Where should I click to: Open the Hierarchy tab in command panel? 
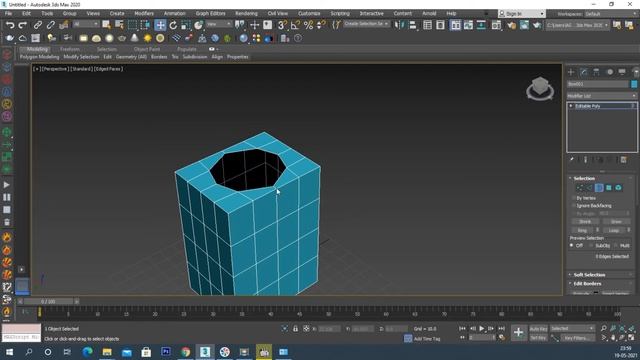(596, 72)
